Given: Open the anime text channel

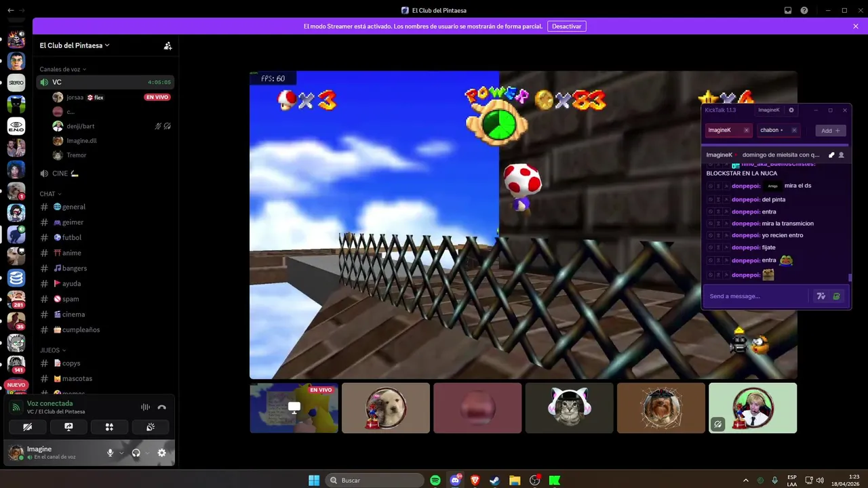Looking at the screenshot, I should [105, 253].
